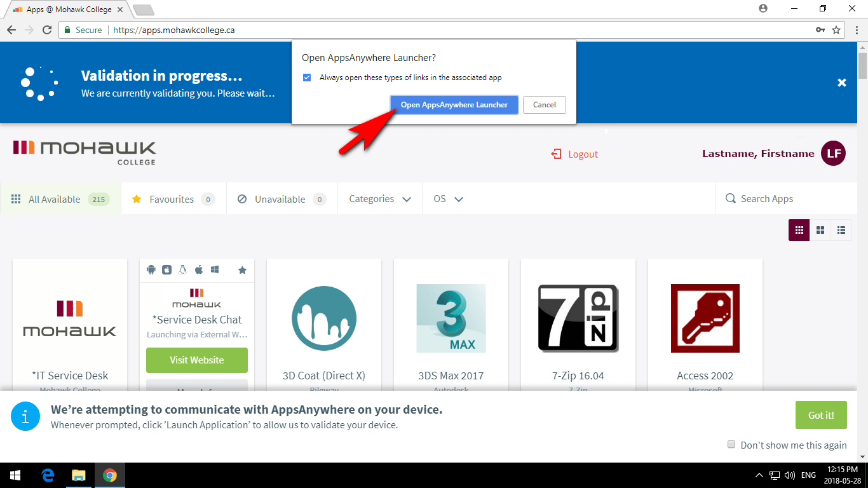The height and width of the screenshot is (488, 868).
Task: Click the Chrome profile person icon
Action: 763,8
